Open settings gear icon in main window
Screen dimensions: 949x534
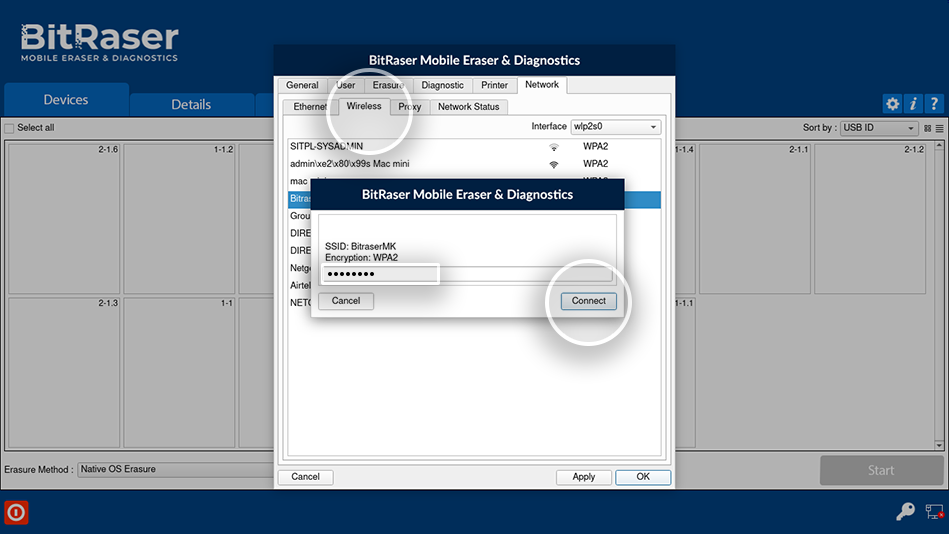[892, 104]
